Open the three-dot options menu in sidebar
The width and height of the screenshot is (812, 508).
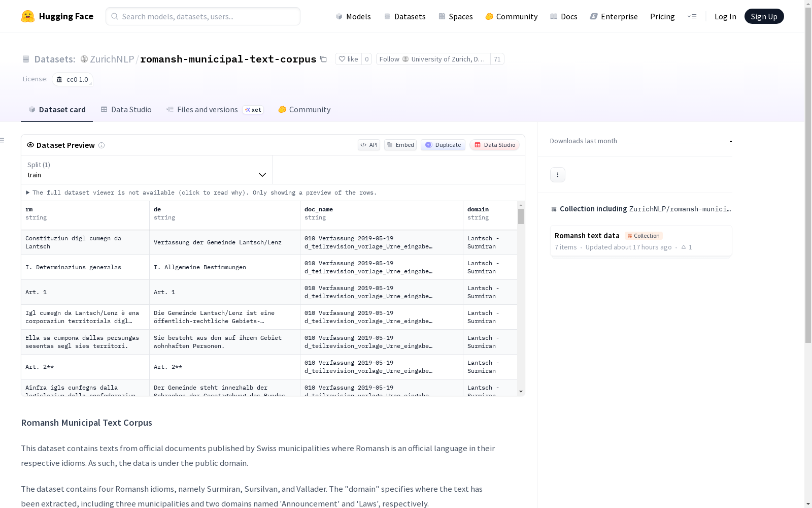[x=558, y=175]
